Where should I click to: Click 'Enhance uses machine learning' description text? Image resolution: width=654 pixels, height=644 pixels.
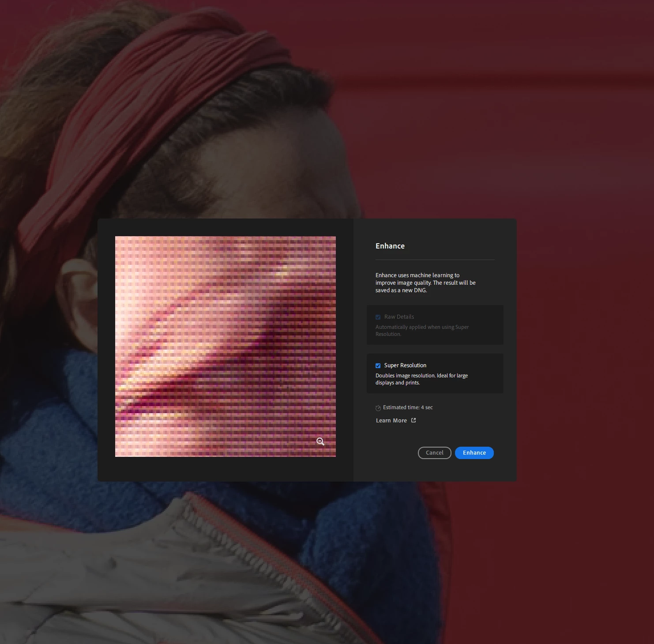tap(425, 282)
